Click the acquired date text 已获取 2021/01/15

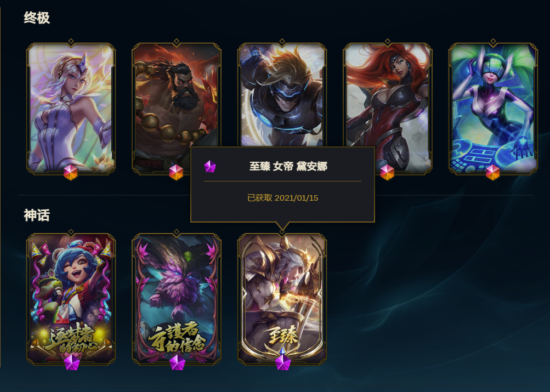283,198
